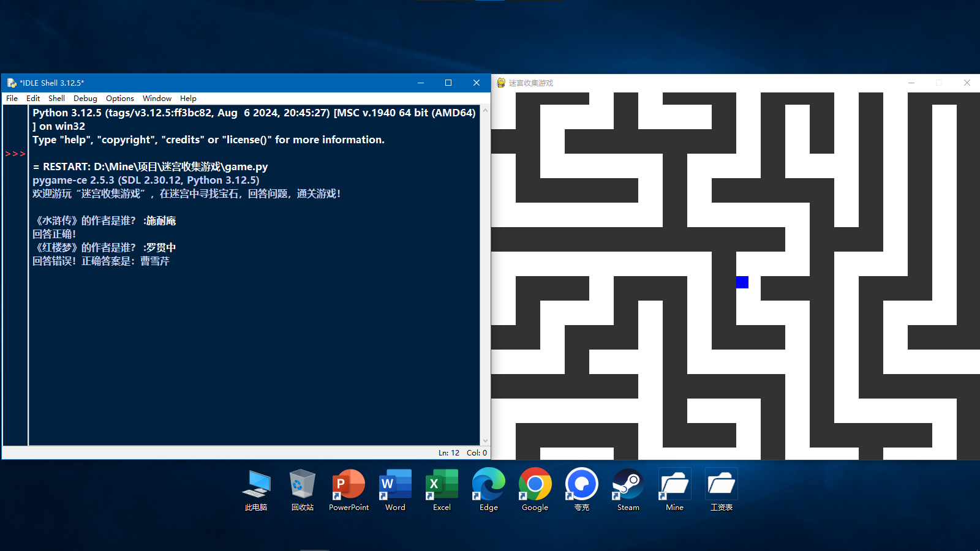Click the welcome message 欢迎游玩 line
The height and width of the screenshot is (551, 980).
point(186,193)
